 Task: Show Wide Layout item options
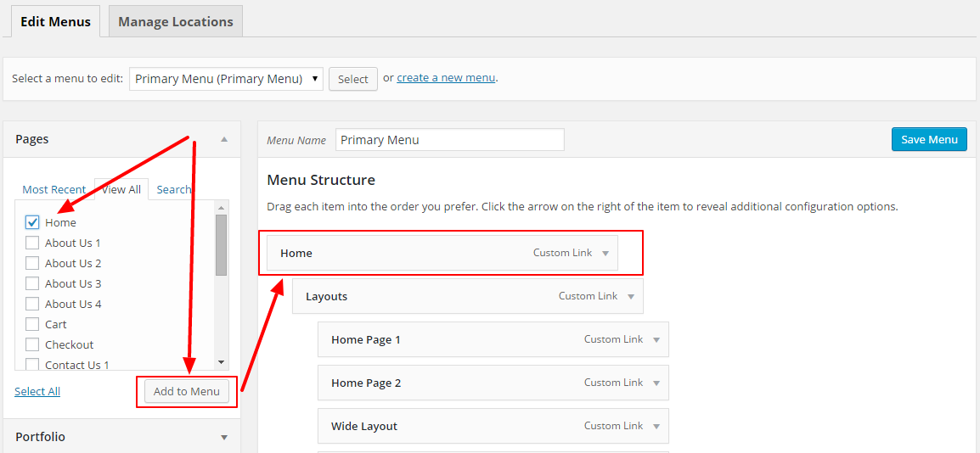656,426
